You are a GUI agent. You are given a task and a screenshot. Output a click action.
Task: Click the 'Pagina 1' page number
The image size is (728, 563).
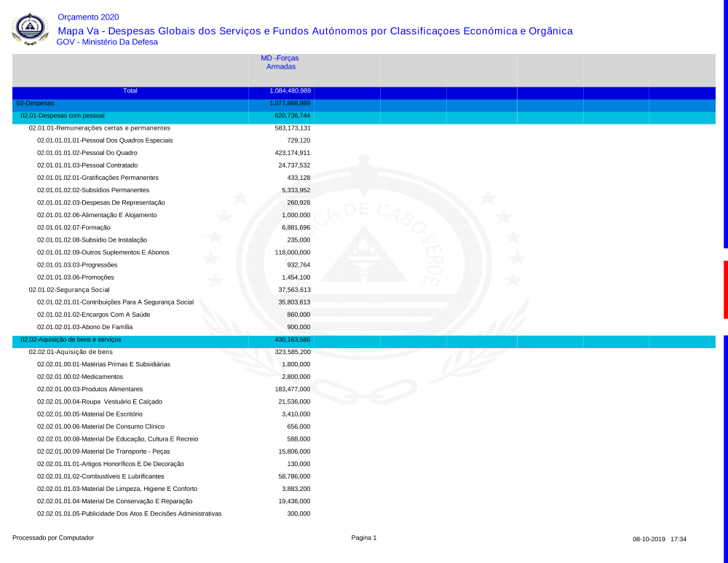pyautogui.click(x=364, y=538)
